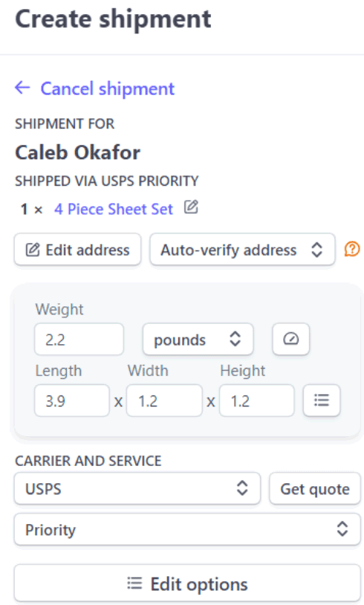Click the pencil icon in Edit address button
Image resolution: width=364 pixels, height=605 pixels.
33,250
